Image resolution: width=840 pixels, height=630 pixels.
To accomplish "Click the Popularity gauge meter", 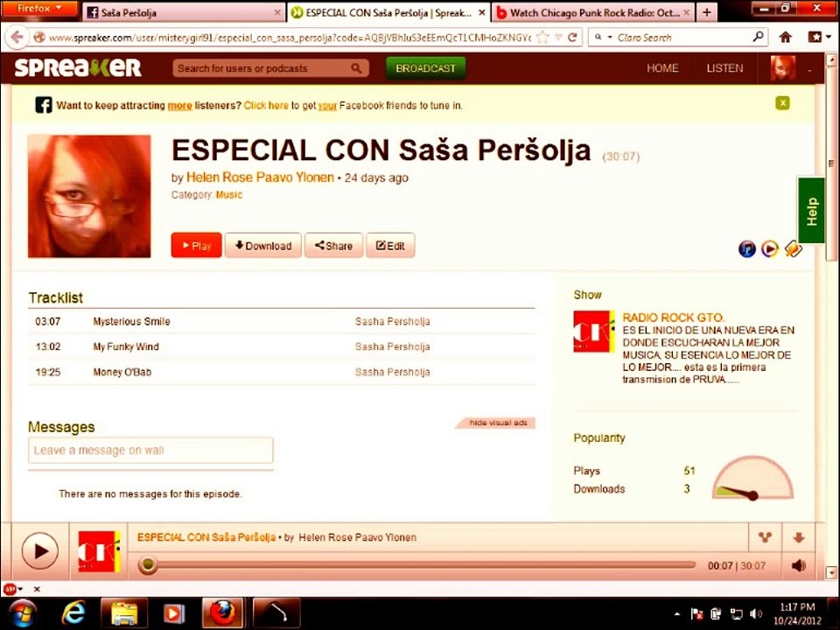I will pyautogui.click(x=752, y=478).
